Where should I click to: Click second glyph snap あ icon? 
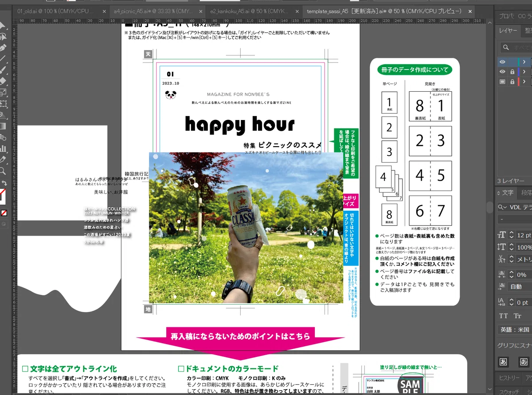pos(524,362)
